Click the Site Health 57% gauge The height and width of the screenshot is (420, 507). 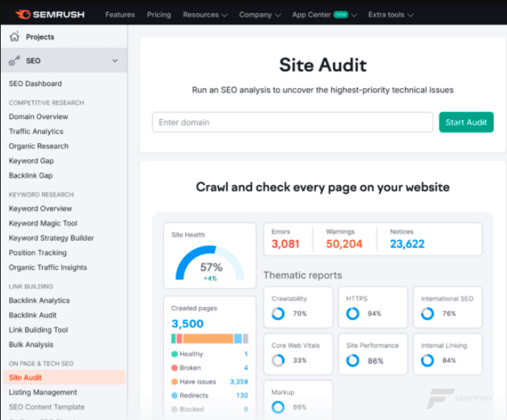(x=209, y=264)
